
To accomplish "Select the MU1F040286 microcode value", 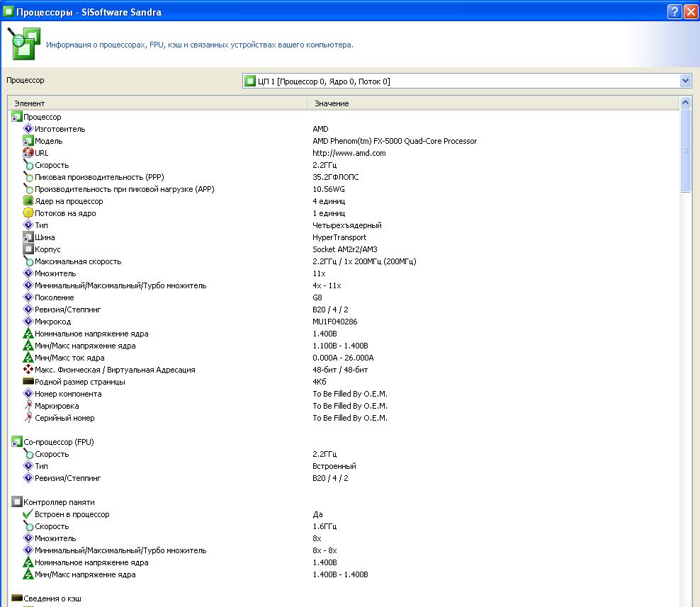I will pos(335,322).
